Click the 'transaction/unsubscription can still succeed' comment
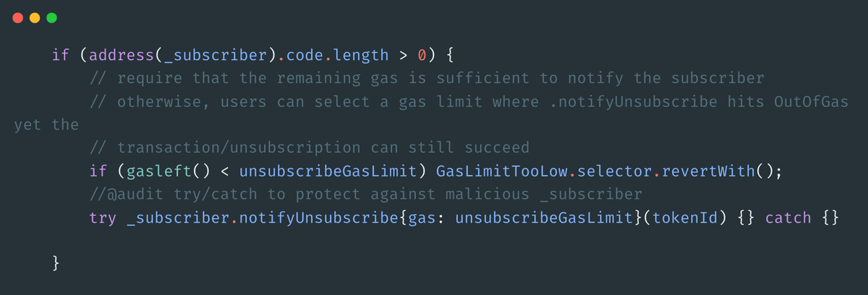868x295 pixels. click(310, 147)
